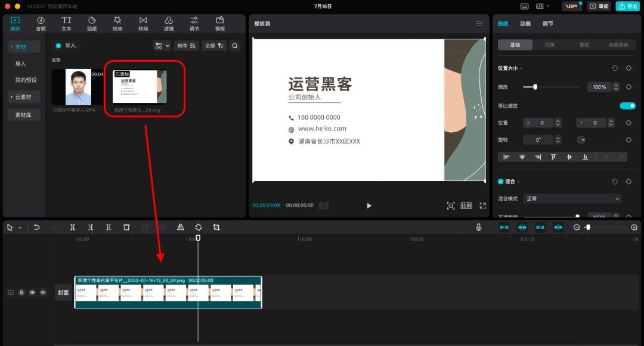Delete the selected clip with trash icon
644x346 pixels.
point(126,227)
